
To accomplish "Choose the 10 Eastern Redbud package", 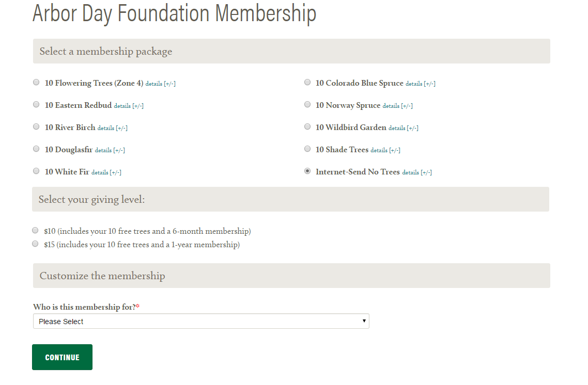I will 36,104.
